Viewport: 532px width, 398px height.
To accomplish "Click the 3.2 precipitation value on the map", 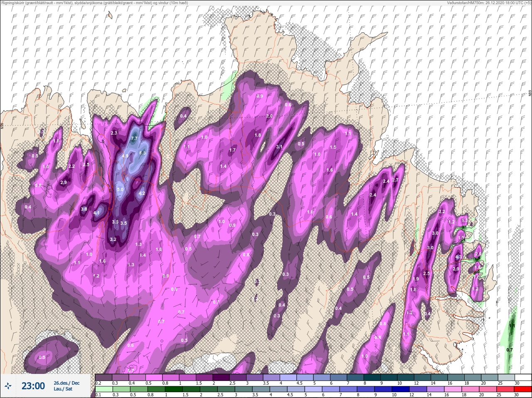I will pyautogui.click(x=113, y=239).
